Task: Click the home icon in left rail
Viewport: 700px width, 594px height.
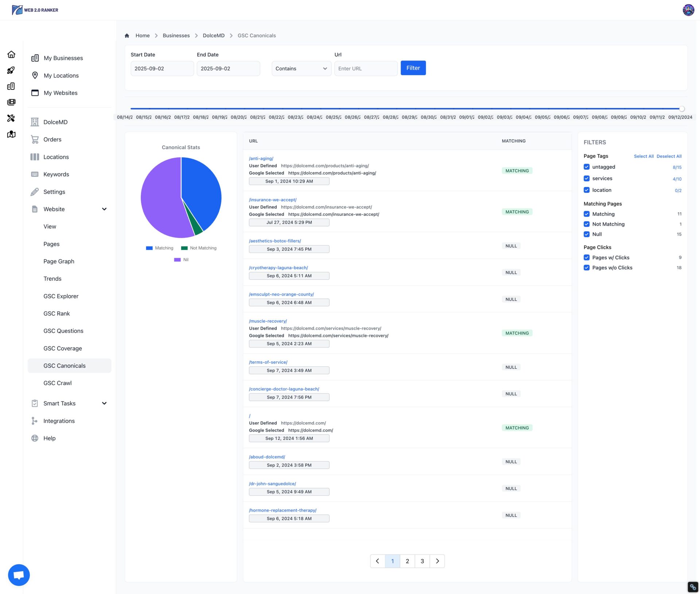Action: pos(11,54)
